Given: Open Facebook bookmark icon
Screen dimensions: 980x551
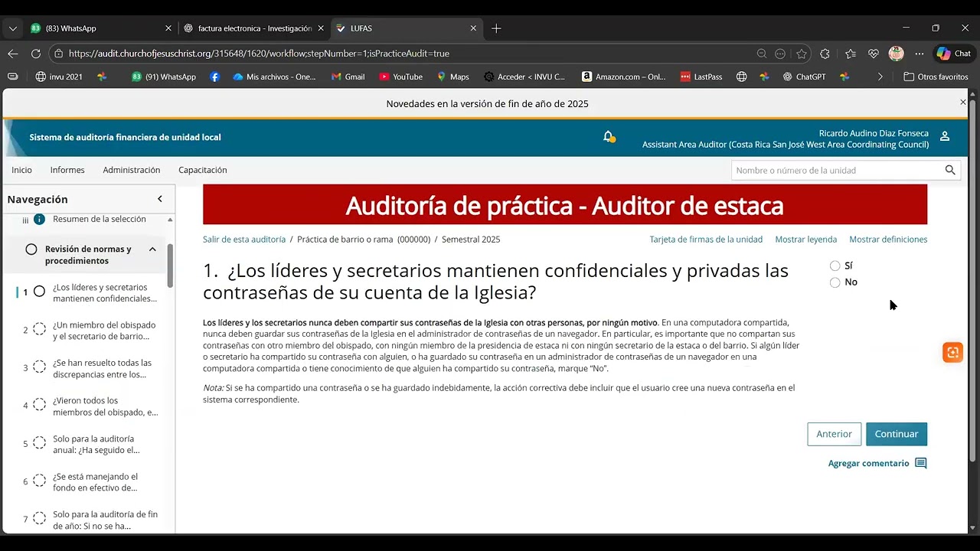Looking at the screenshot, I should (214, 77).
